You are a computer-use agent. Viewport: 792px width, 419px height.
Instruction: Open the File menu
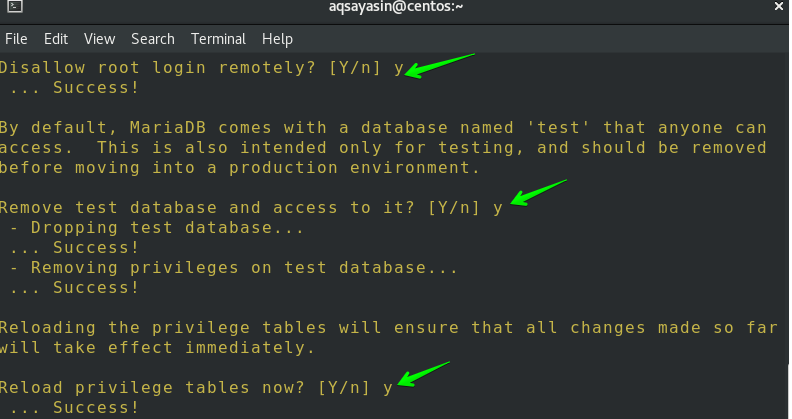[x=16, y=39]
